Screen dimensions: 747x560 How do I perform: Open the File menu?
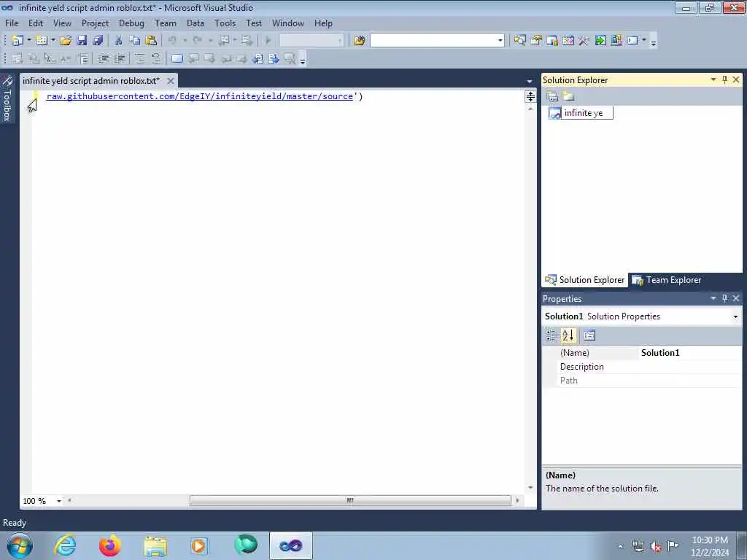(x=12, y=23)
